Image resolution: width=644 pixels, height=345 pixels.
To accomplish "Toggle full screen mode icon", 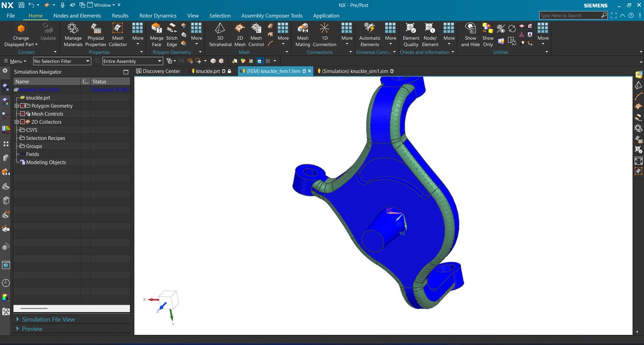I will point(613,16).
